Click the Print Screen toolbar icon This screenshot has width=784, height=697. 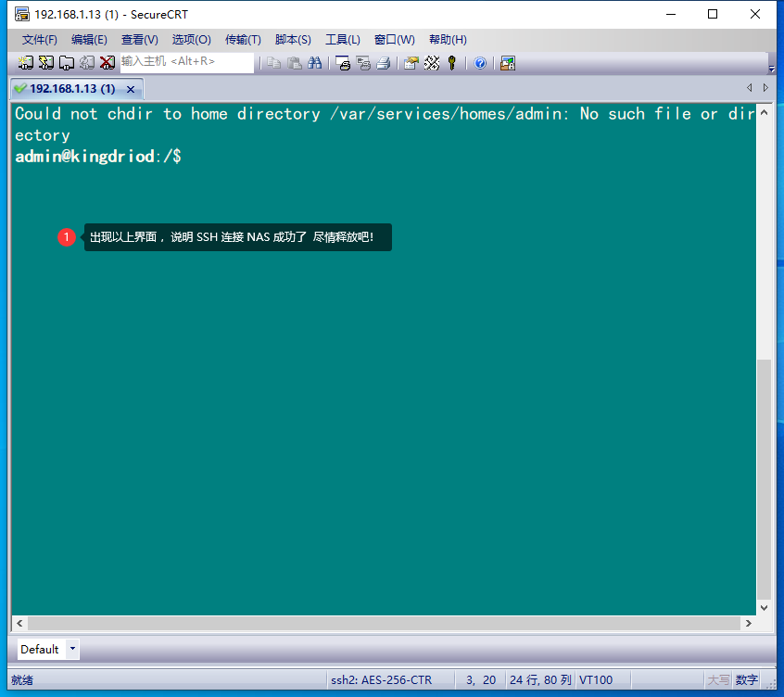(343, 63)
